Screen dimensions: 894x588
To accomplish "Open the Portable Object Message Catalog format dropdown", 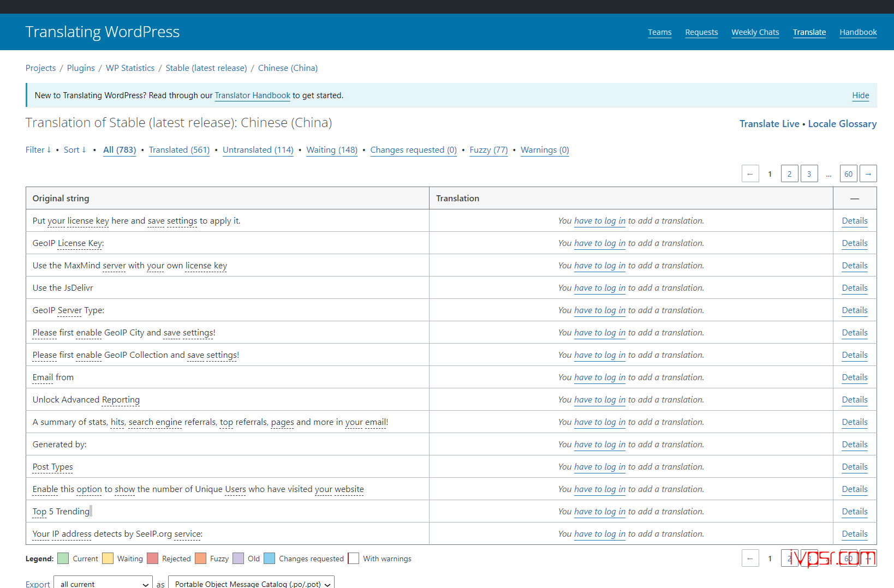I will [252, 584].
